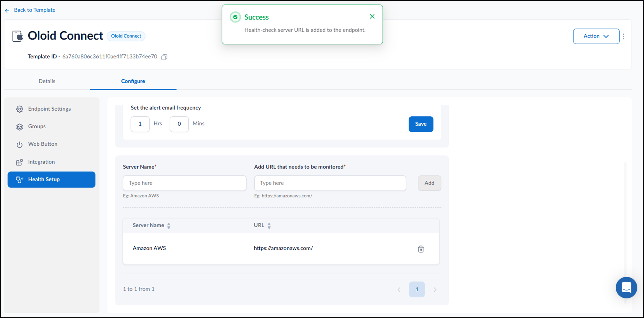The width and height of the screenshot is (644, 318).
Task: Click the Groups layers icon
Action: click(x=20, y=127)
